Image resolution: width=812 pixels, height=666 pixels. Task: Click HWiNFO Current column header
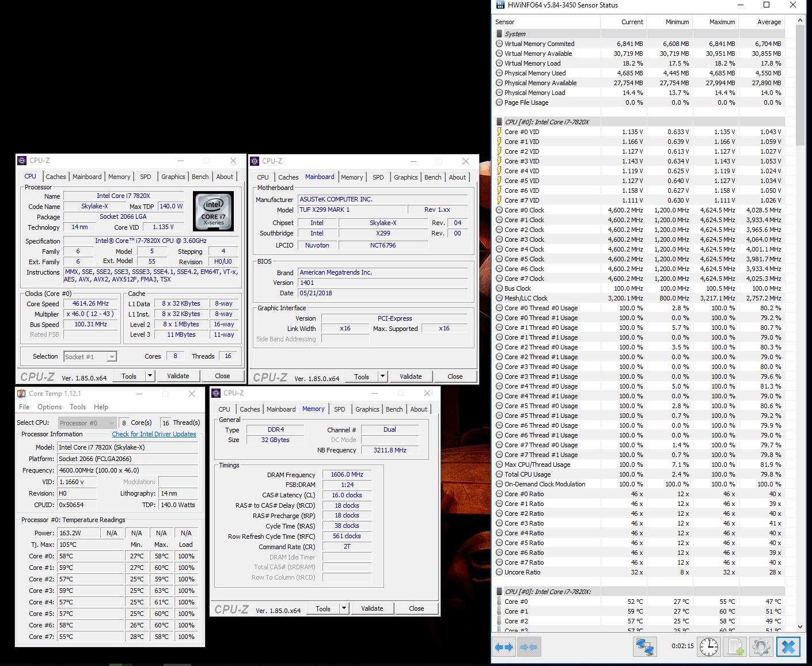point(623,22)
